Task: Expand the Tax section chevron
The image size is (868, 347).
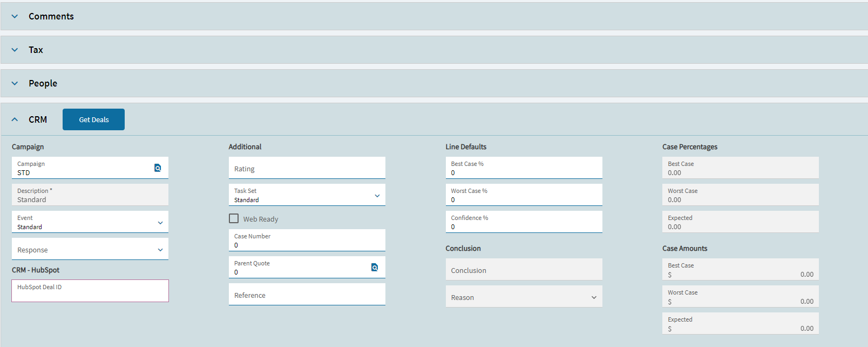Action: tap(15, 50)
